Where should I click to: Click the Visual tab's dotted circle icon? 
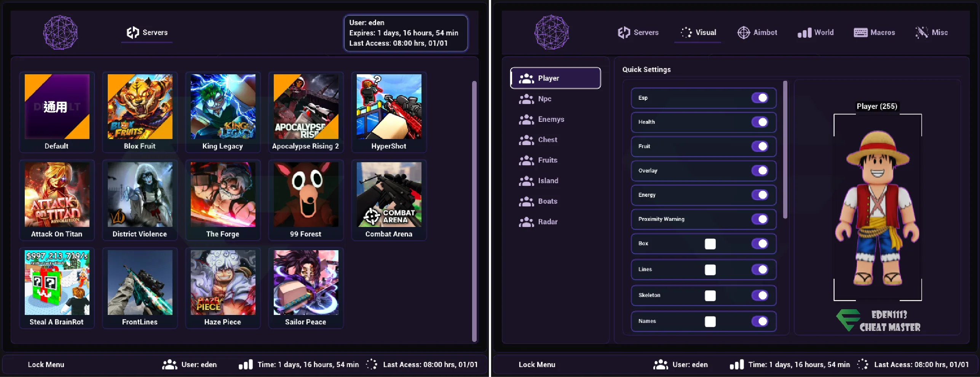pos(686,33)
